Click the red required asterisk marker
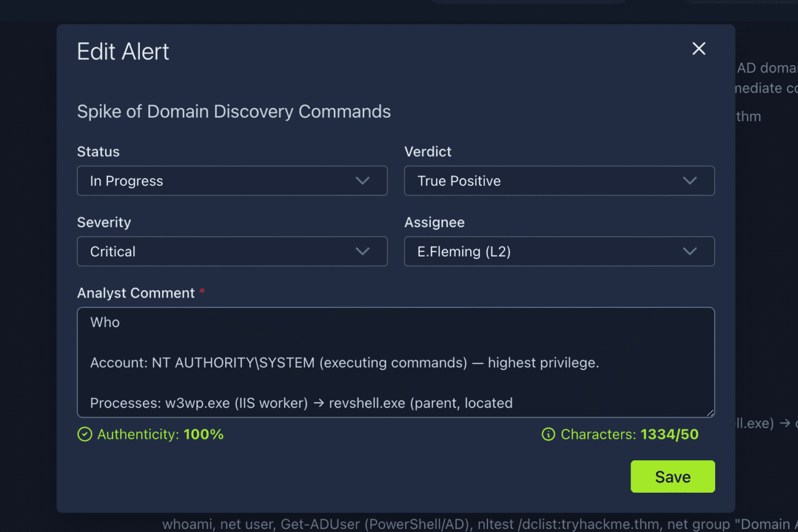This screenshot has height=532, width=798. tap(202, 292)
